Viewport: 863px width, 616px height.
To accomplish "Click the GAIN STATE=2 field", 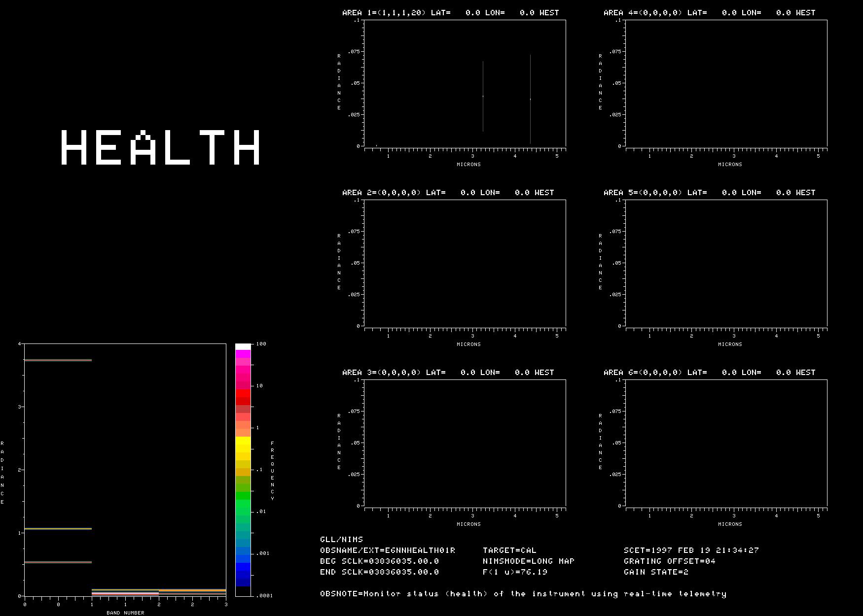I will pos(656,572).
